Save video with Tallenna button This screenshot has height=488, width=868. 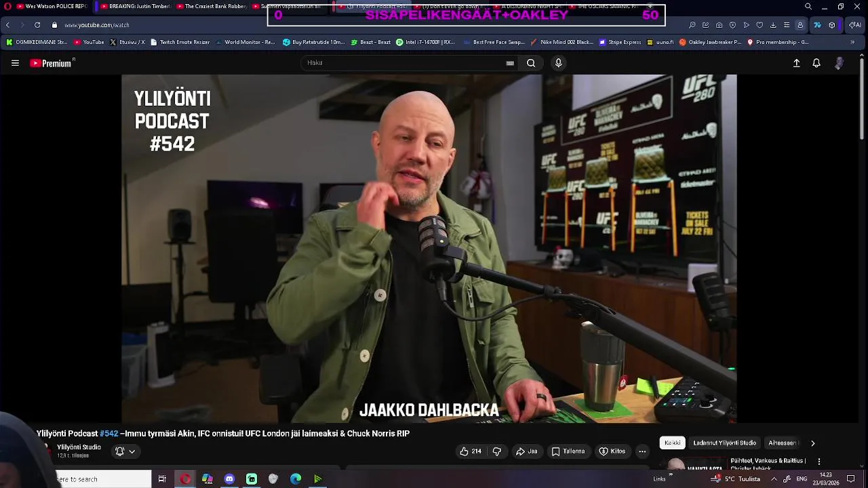pyautogui.click(x=568, y=451)
